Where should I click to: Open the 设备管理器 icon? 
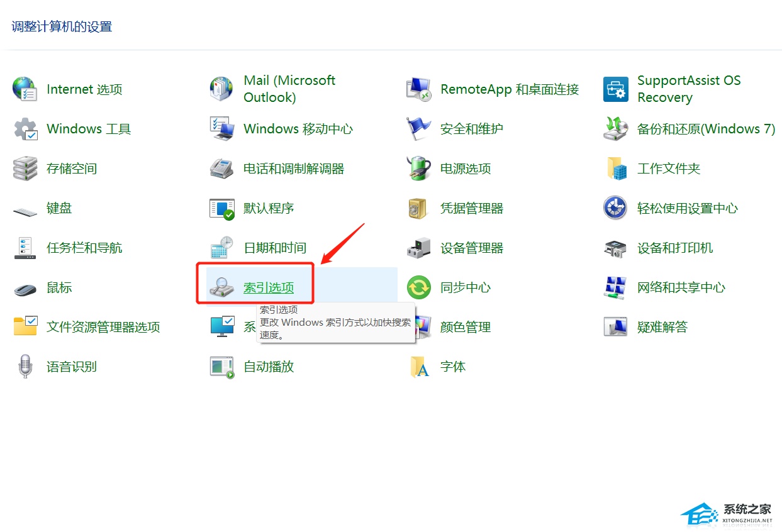419,248
